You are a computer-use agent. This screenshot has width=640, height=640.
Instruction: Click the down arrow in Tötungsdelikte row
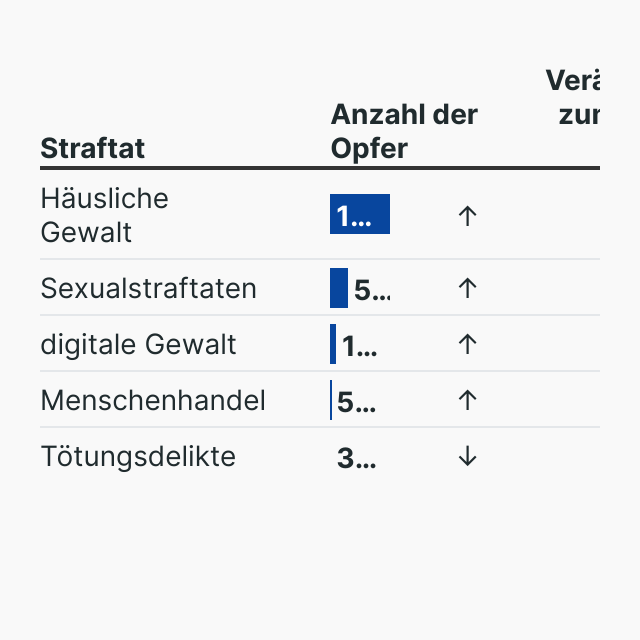(467, 457)
